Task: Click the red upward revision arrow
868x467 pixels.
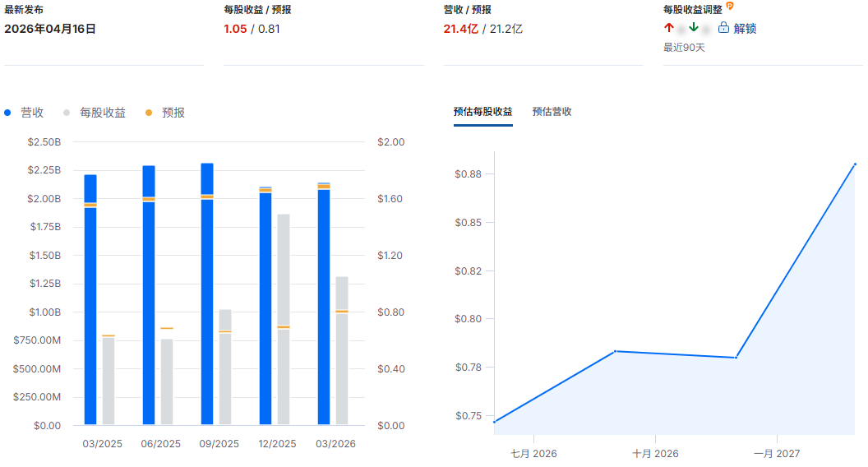Action: point(669,28)
